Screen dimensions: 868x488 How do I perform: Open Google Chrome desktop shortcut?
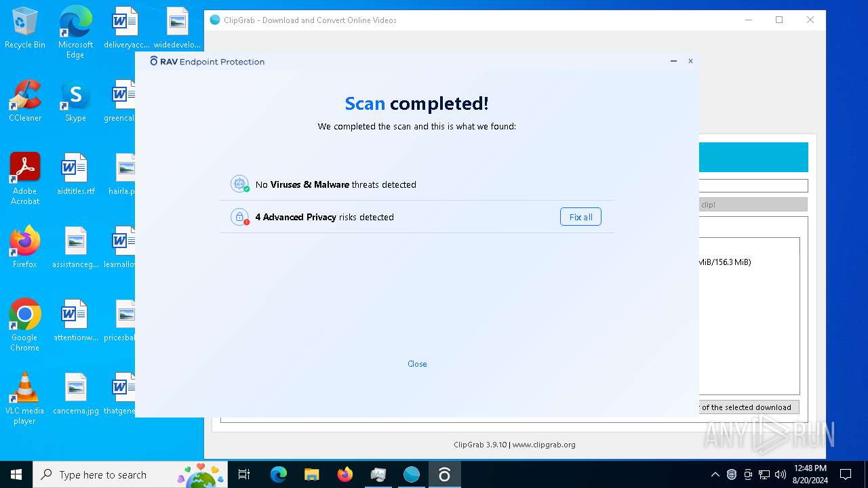click(25, 325)
